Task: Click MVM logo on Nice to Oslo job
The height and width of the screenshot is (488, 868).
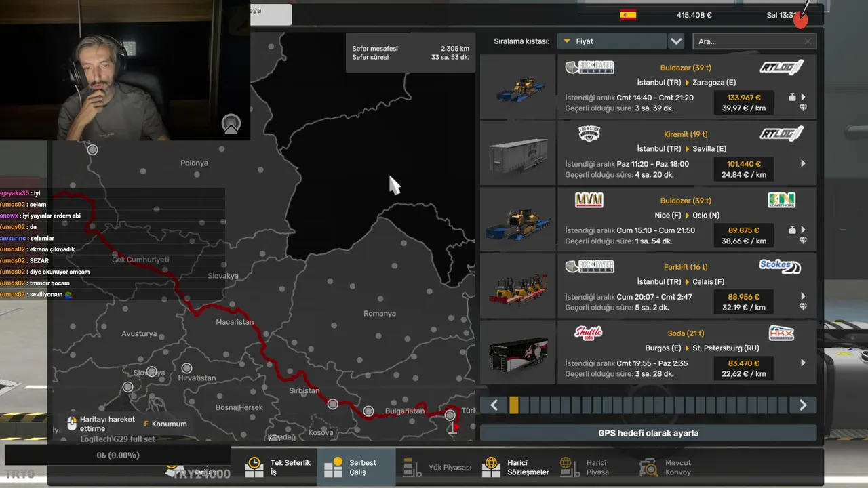Action: coord(589,200)
